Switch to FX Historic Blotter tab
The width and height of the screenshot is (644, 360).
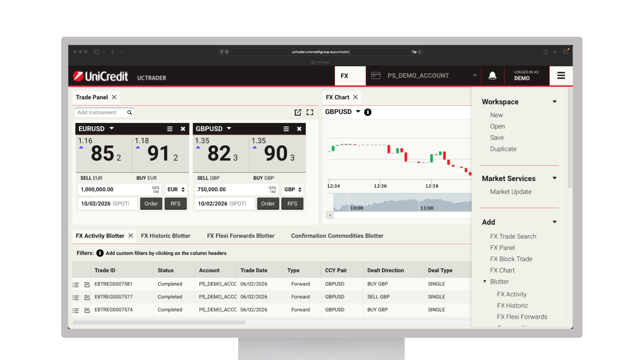click(166, 236)
